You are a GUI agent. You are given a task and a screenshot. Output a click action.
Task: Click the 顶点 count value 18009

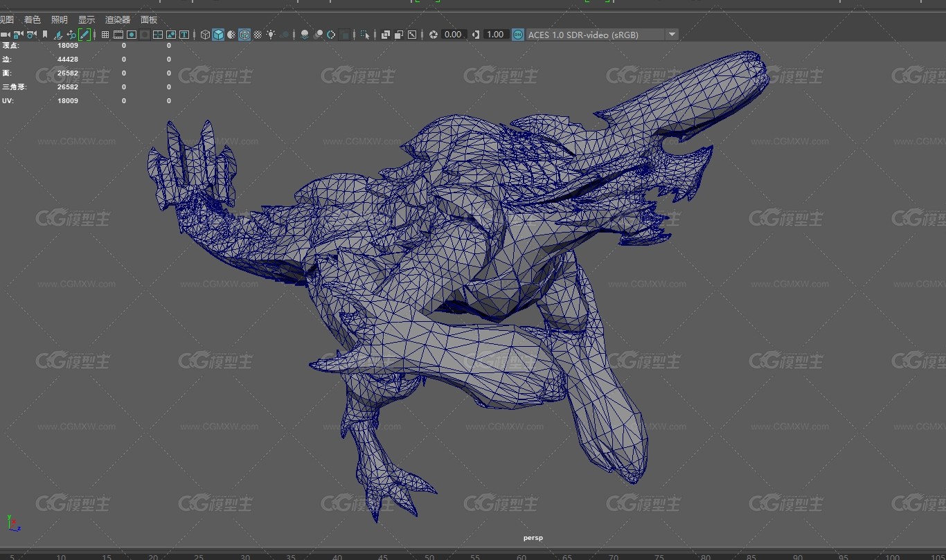click(x=68, y=46)
